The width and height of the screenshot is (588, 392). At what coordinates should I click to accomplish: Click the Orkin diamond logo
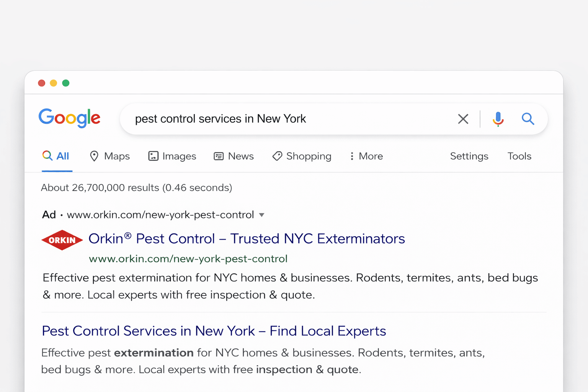pyautogui.click(x=62, y=240)
